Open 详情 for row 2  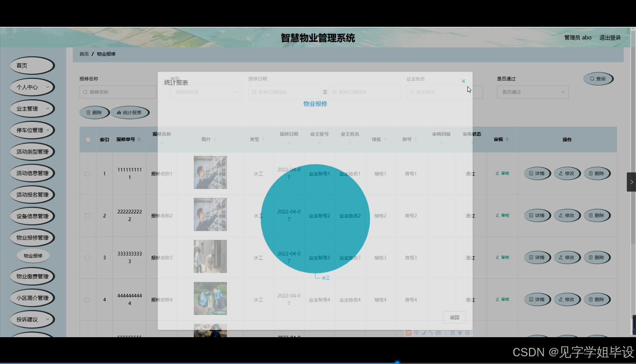[537, 216]
